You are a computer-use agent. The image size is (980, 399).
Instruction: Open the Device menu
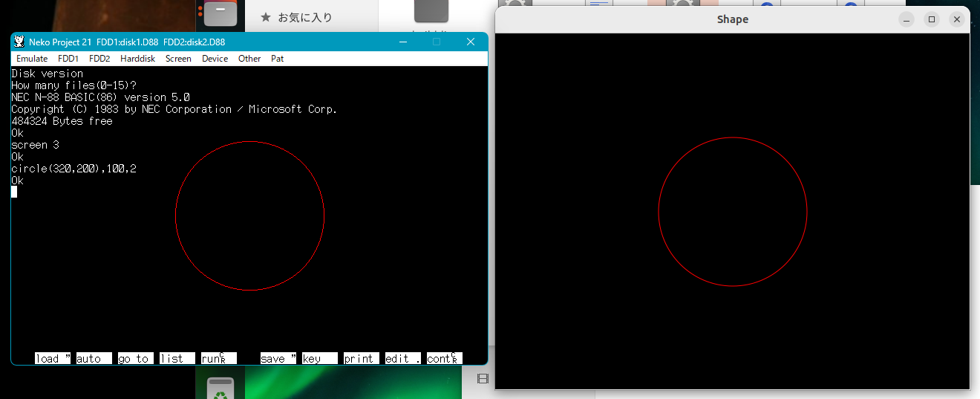point(215,59)
